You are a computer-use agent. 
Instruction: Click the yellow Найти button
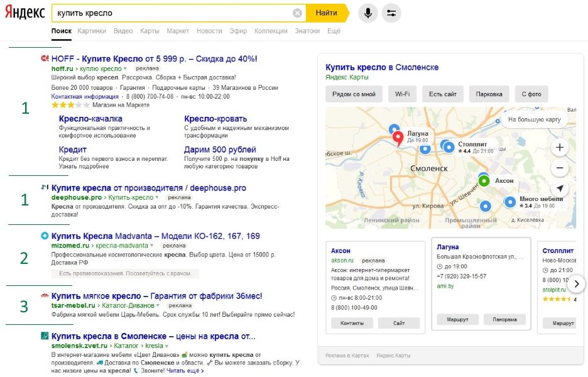point(327,13)
